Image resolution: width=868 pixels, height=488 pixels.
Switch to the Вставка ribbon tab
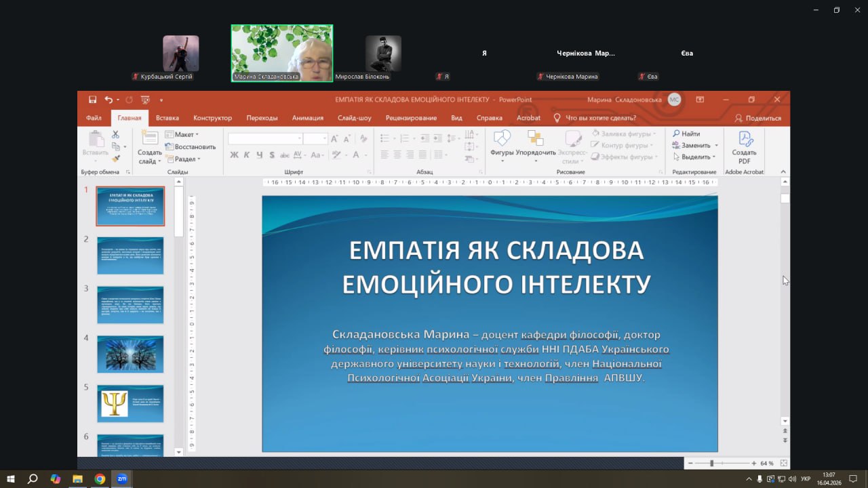coord(167,118)
